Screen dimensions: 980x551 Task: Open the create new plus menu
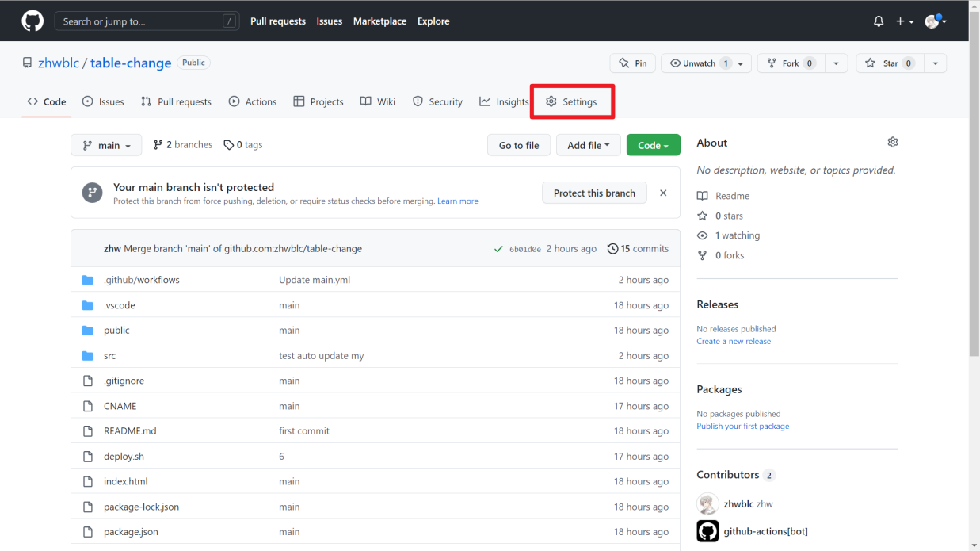point(905,21)
